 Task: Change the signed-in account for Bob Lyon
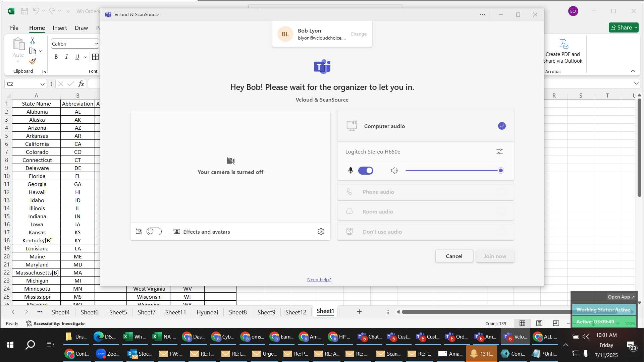point(358,34)
